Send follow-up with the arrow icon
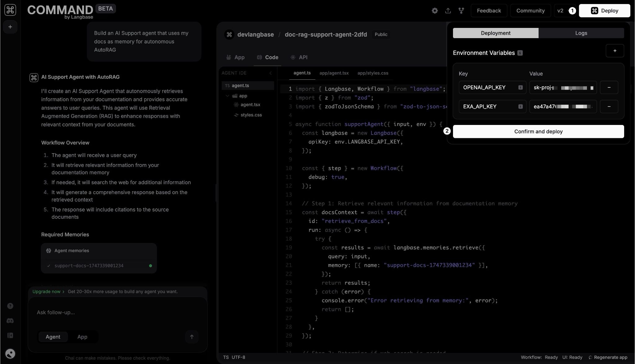 click(x=192, y=337)
